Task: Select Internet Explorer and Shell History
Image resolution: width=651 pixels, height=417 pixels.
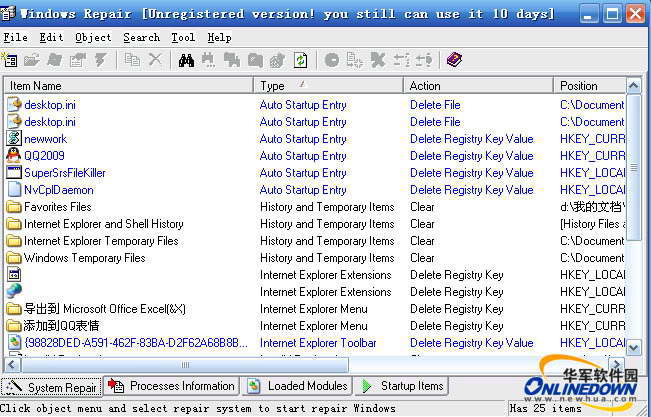Action: pyautogui.click(x=104, y=224)
